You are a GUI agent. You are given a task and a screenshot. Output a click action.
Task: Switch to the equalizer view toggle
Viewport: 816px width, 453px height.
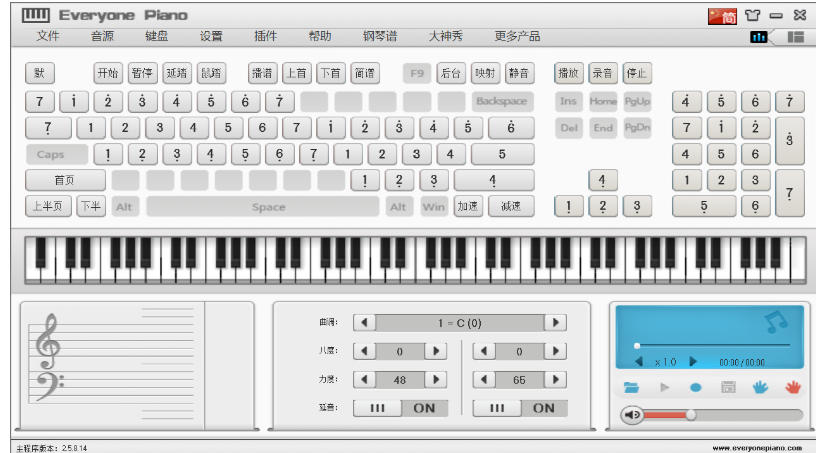click(759, 37)
